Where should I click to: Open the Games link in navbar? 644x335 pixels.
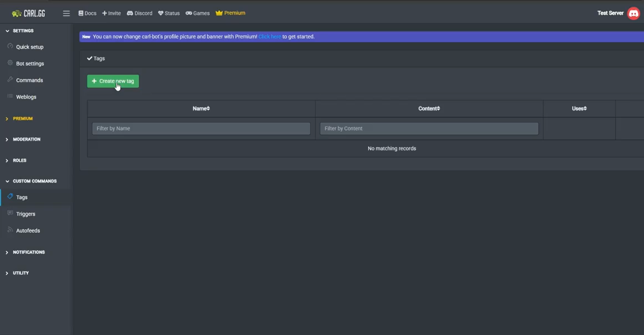[198, 13]
